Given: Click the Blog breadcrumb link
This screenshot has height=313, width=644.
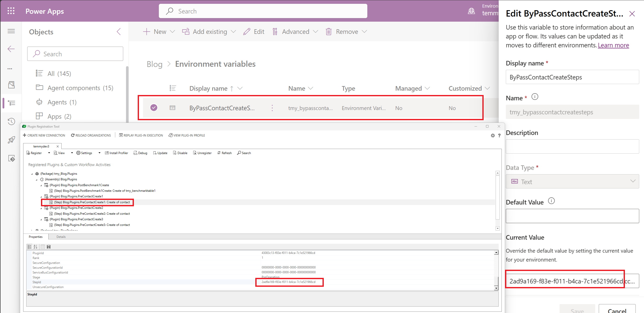Looking at the screenshot, I should (x=155, y=64).
